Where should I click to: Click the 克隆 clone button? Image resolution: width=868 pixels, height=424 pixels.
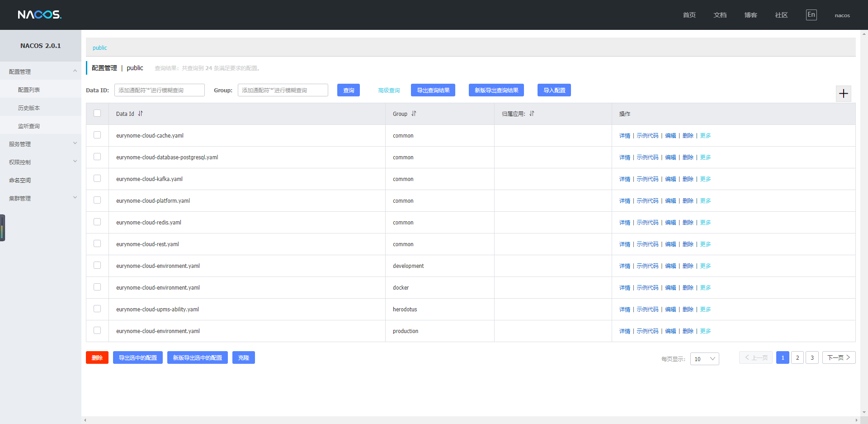point(244,357)
